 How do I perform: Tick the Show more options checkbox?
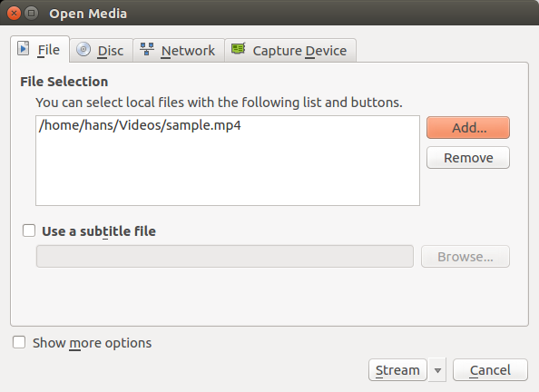(x=19, y=342)
